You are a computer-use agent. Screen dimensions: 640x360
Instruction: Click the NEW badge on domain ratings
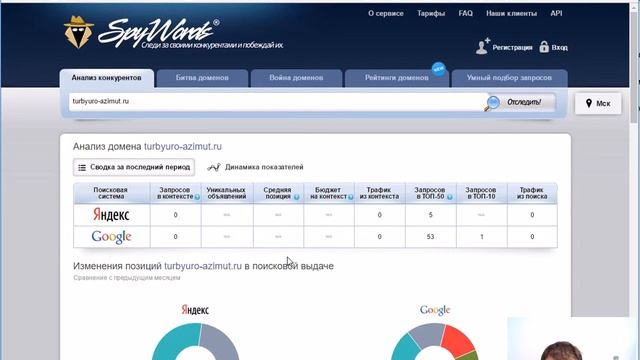pyautogui.click(x=439, y=69)
